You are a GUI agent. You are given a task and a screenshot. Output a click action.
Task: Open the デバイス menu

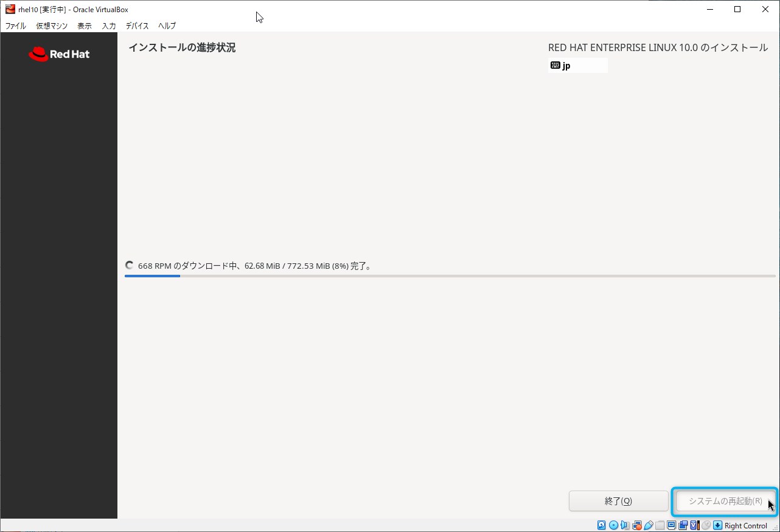[x=137, y=26]
